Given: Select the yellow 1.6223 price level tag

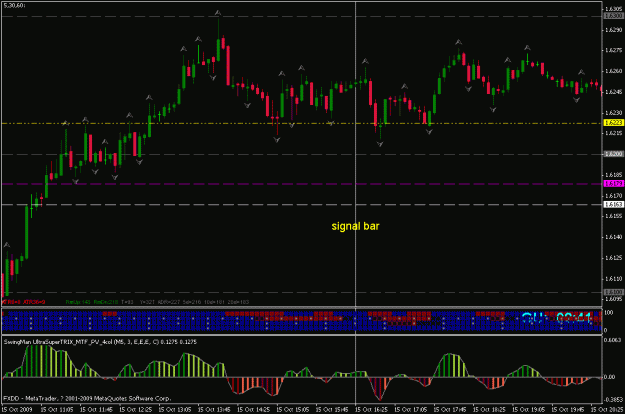Looking at the screenshot, I should tap(614, 123).
